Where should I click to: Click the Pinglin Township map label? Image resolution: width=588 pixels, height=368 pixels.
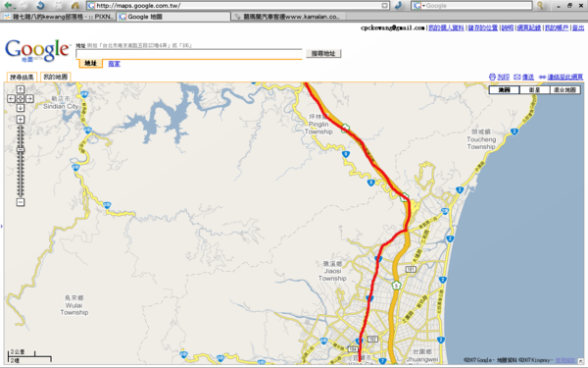pos(318,125)
